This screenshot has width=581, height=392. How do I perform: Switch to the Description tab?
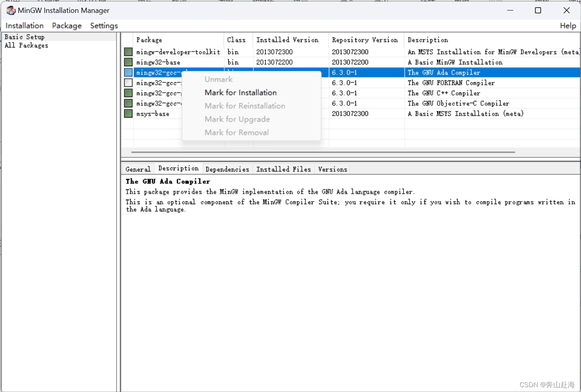point(178,169)
